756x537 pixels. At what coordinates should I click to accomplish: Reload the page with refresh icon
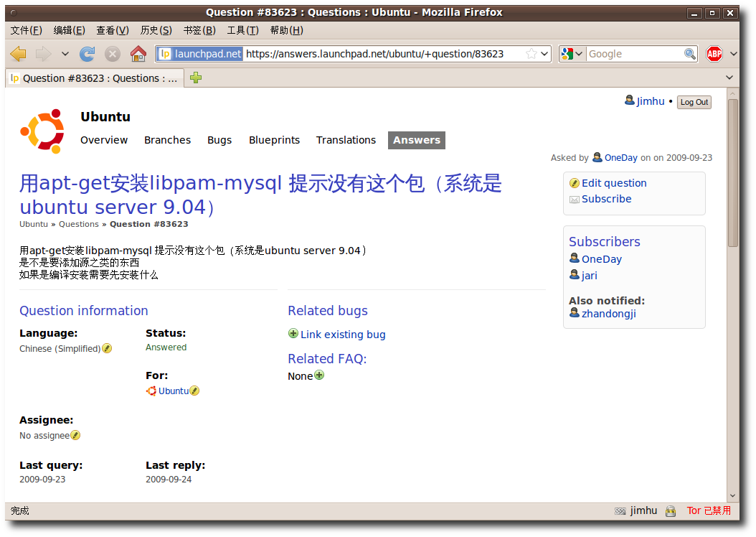[88, 54]
